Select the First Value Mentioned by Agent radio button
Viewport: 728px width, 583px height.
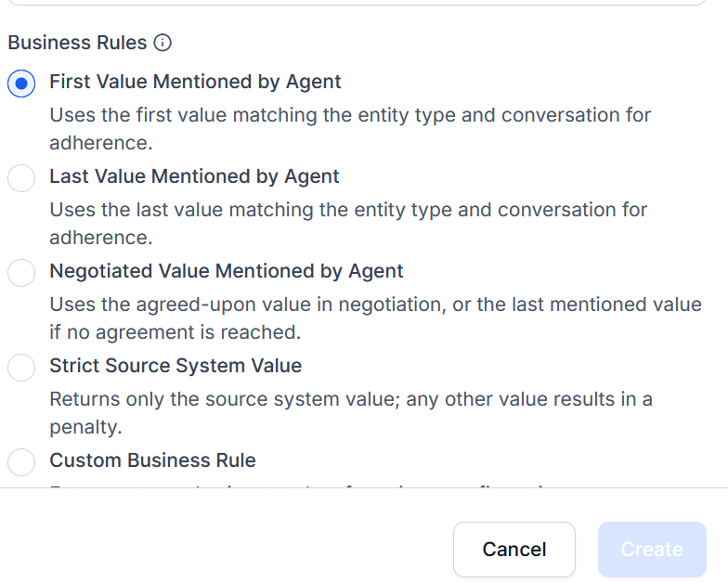(21, 83)
